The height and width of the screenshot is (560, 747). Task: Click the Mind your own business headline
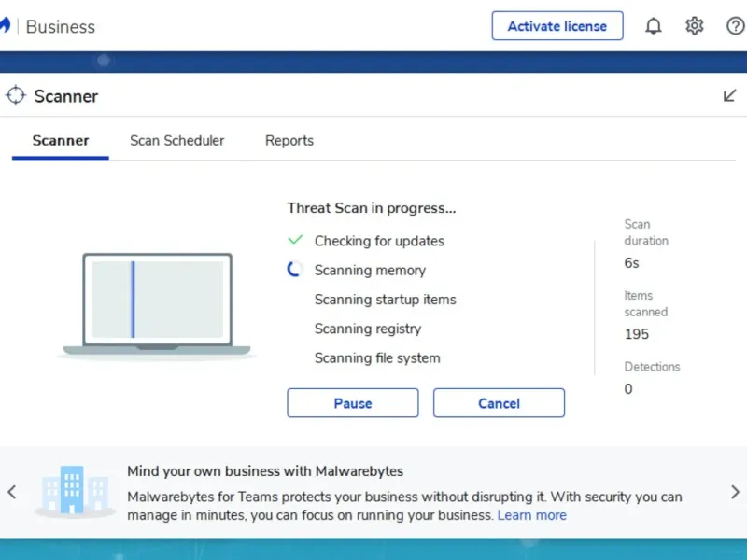(265, 471)
